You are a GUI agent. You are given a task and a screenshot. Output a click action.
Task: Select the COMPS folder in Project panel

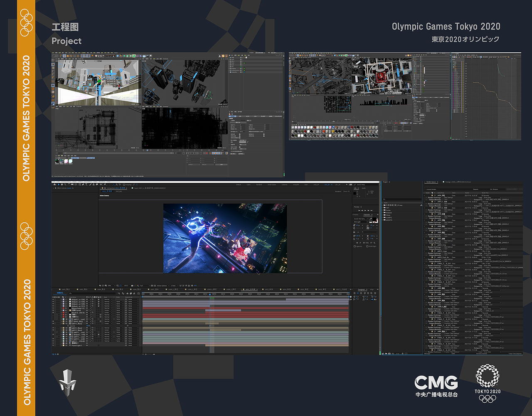pyautogui.click(x=388, y=217)
